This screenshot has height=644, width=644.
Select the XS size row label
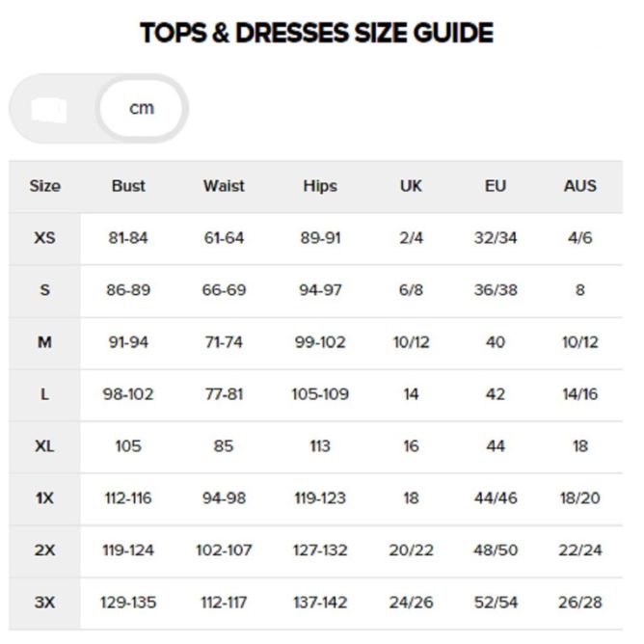click(44, 238)
